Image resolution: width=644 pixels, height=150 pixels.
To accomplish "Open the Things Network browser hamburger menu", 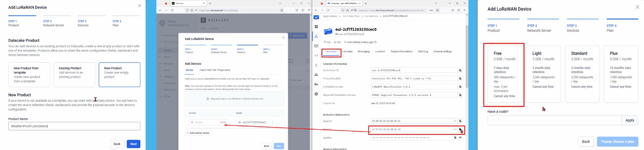I will click(464, 10).
